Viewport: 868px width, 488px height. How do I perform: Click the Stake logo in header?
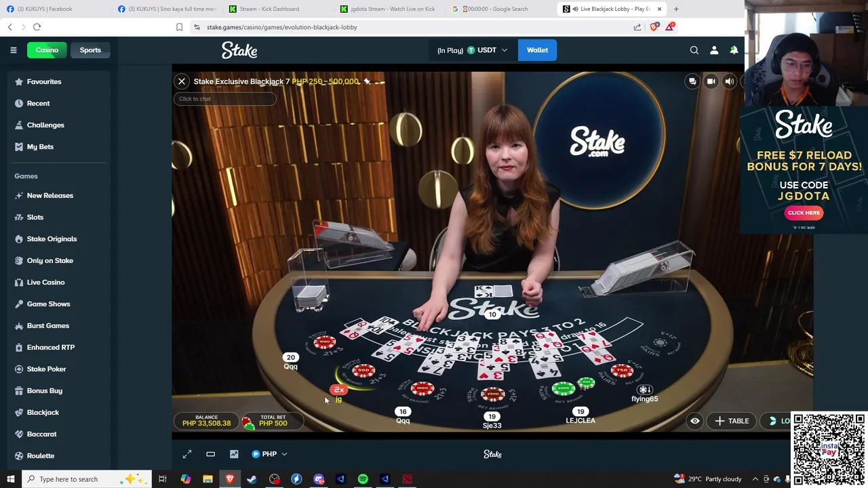click(x=239, y=50)
